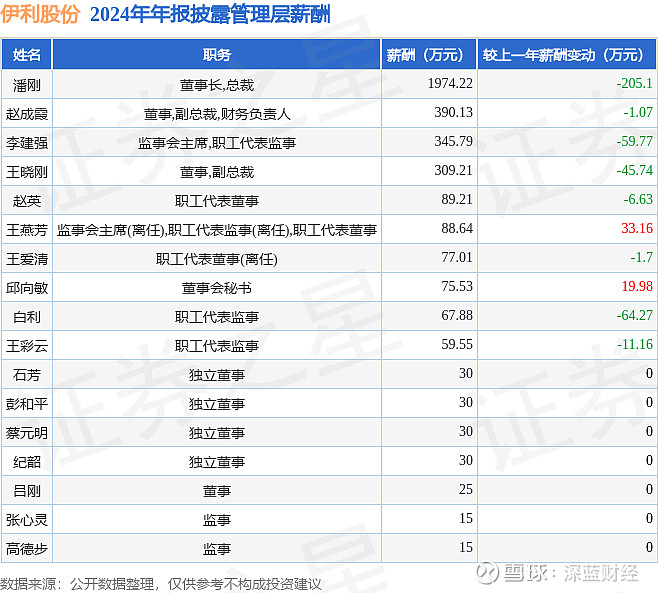
Task: Select the name 石芳
Action: 26,375
